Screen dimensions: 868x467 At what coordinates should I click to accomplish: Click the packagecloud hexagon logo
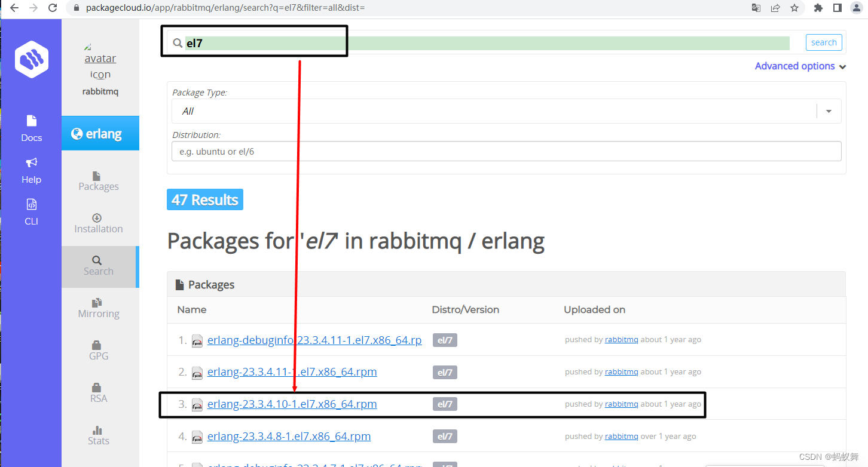[x=31, y=59]
